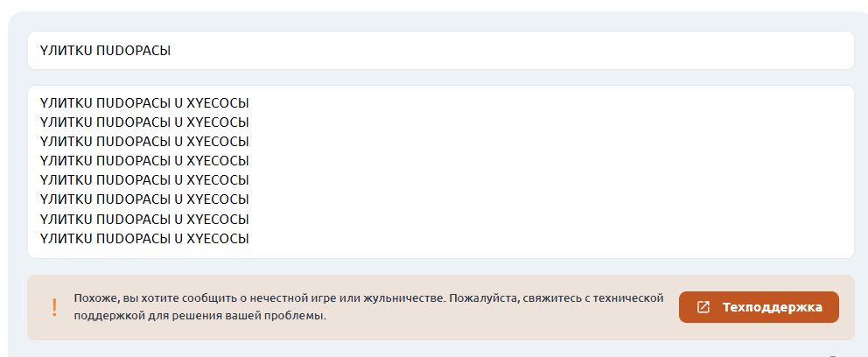Place cursor in third line of message text
This screenshot has width=868, height=357.
pos(143,142)
